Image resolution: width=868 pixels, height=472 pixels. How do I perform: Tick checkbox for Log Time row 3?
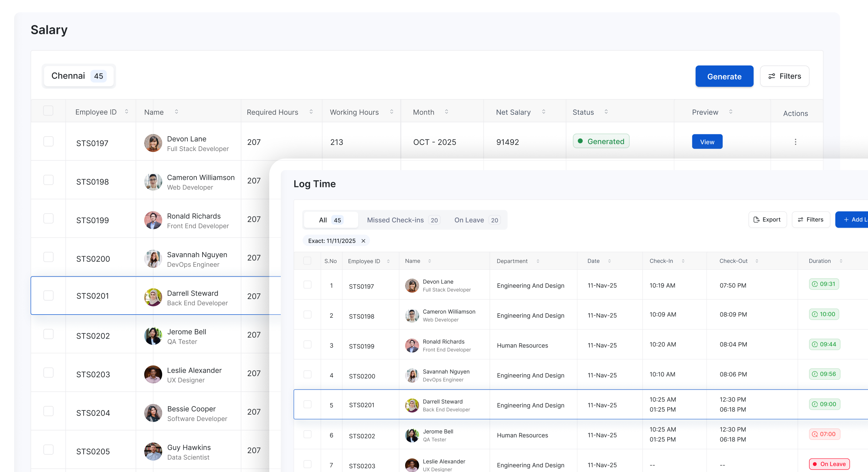(307, 345)
